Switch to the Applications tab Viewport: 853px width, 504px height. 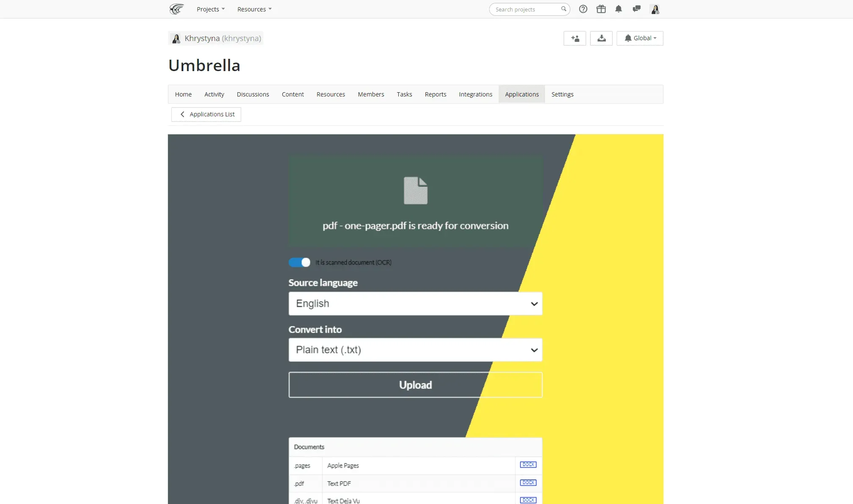click(x=521, y=94)
